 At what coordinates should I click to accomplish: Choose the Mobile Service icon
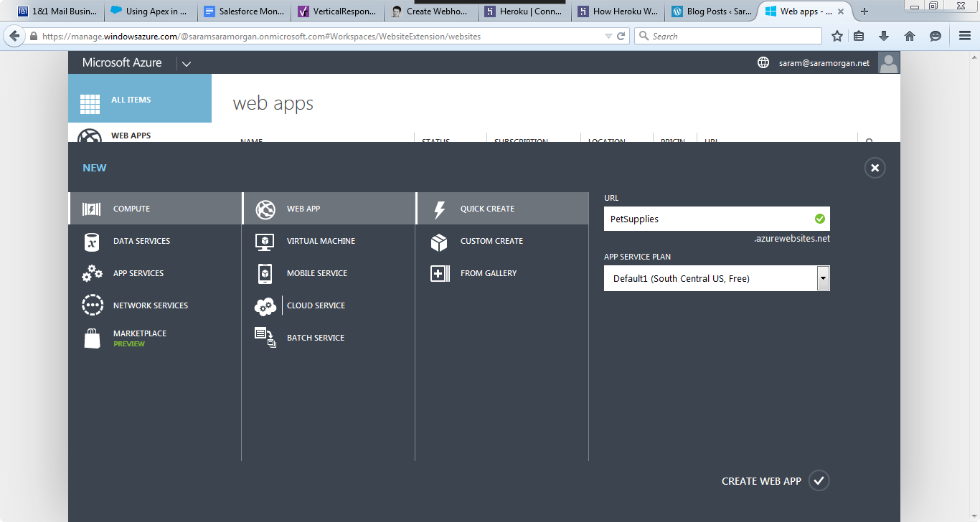[265, 274]
